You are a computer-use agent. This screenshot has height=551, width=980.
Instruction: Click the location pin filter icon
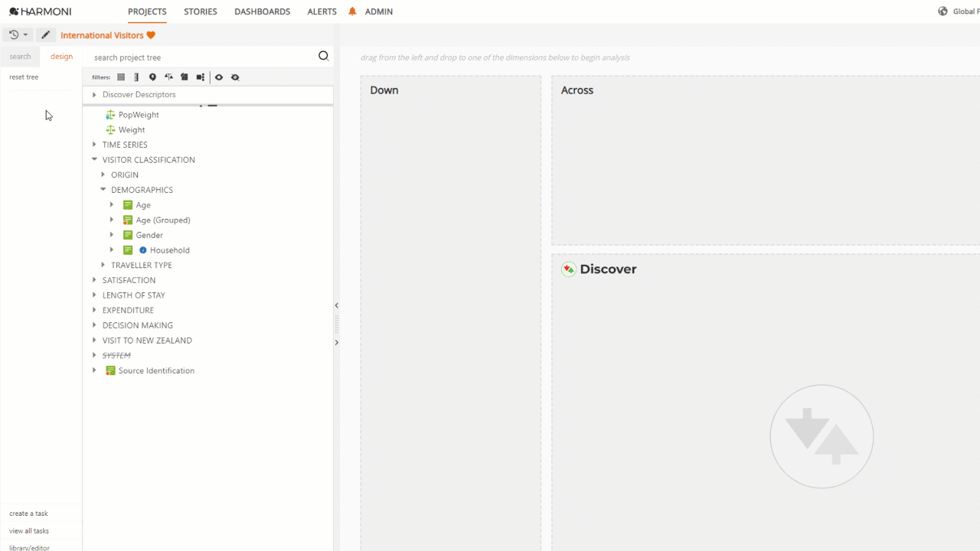[x=152, y=77]
